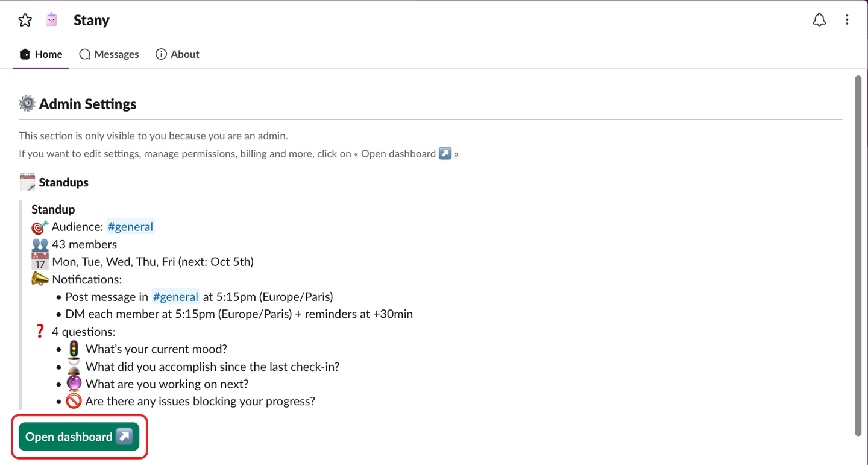Switch to the Messages tab
Screen dimensions: 868x465
click(109, 54)
